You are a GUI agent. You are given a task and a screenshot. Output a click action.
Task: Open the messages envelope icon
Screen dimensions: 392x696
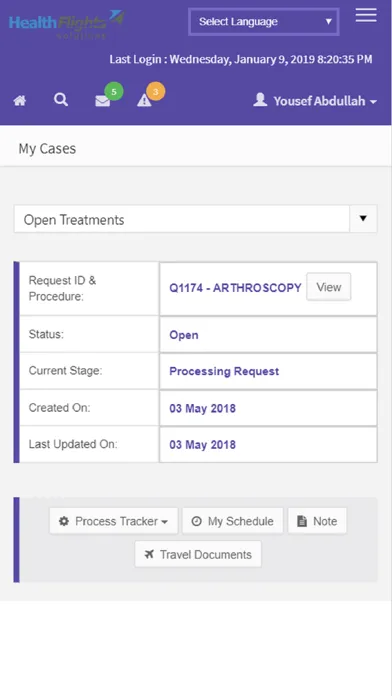[103, 102]
